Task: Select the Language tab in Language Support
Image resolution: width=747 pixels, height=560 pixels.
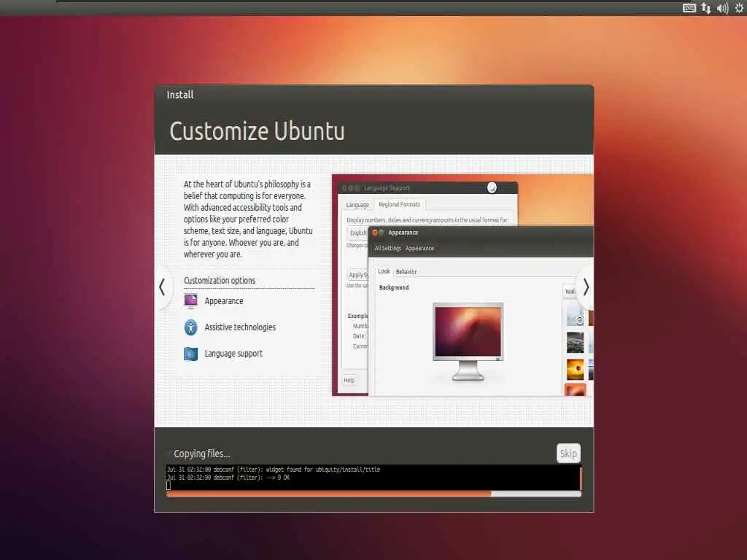Action: click(357, 205)
